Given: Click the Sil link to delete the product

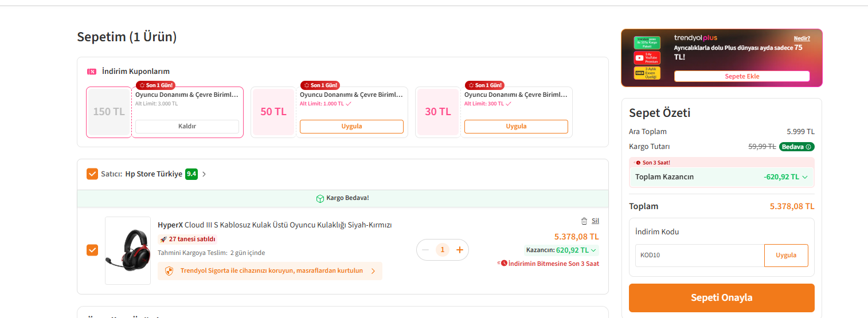Looking at the screenshot, I should click(595, 221).
